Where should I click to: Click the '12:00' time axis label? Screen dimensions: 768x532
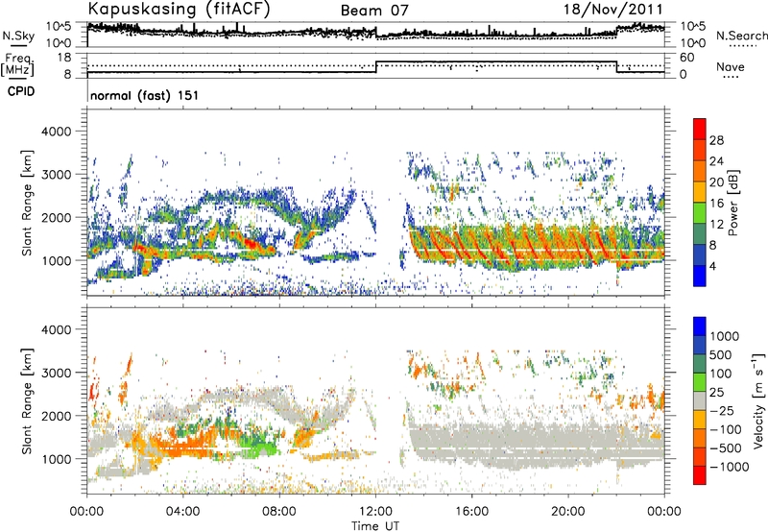pyautogui.click(x=375, y=512)
